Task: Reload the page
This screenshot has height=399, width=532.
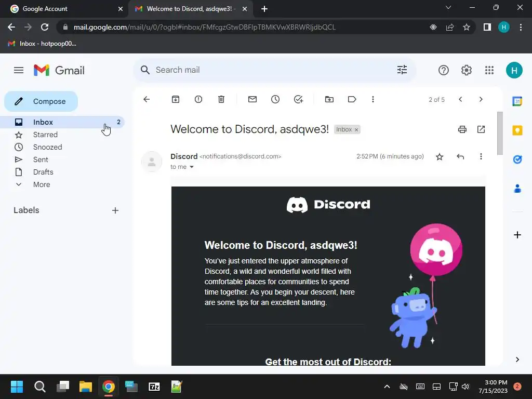Action: pos(45,27)
